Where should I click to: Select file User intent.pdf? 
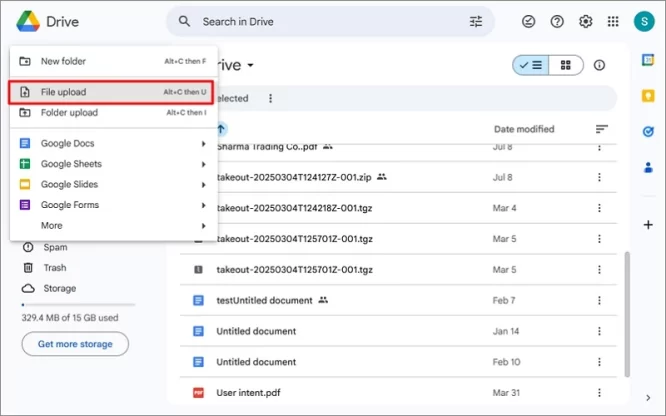[x=398, y=393]
